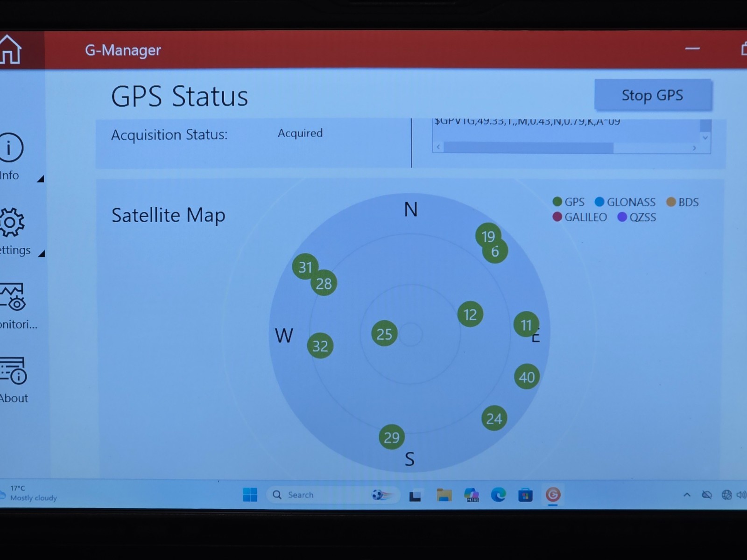The width and height of the screenshot is (747, 560).
Task: Open the About section icon
Action: [x=13, y=371]
